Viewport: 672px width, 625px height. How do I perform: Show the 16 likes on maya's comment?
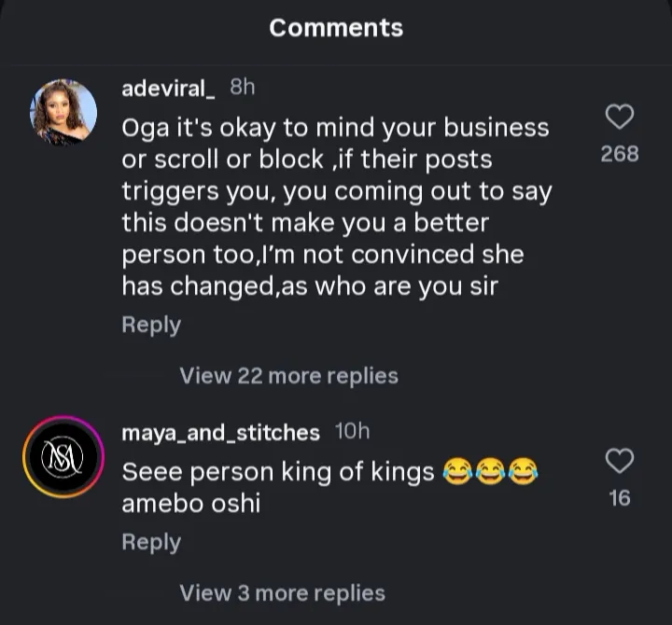pyautogui.click(x=620, y=499)
